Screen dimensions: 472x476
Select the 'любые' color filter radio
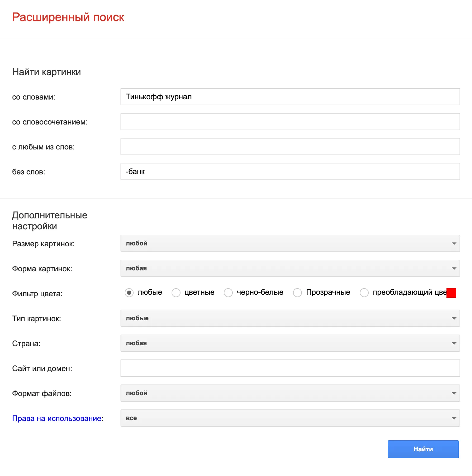coord(129,293)
